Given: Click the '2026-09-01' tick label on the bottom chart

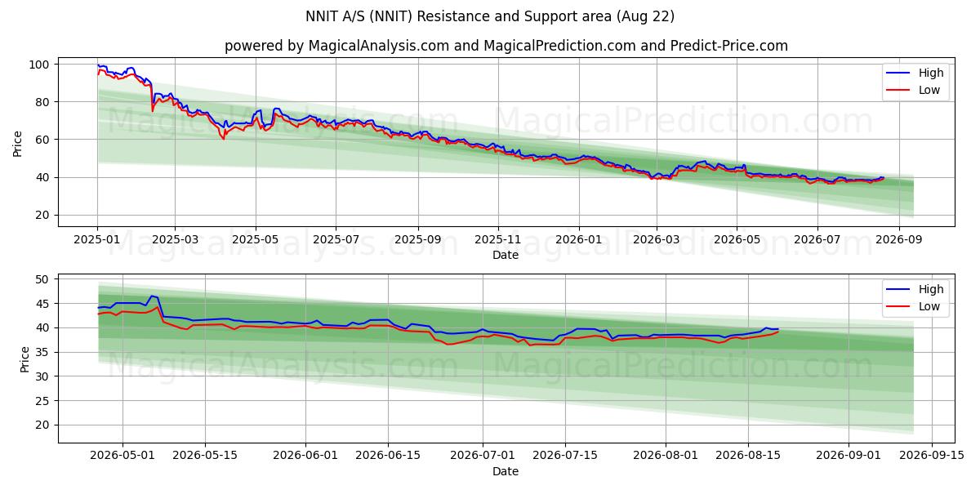Looking at the screenshot, I should click(848, 456).
